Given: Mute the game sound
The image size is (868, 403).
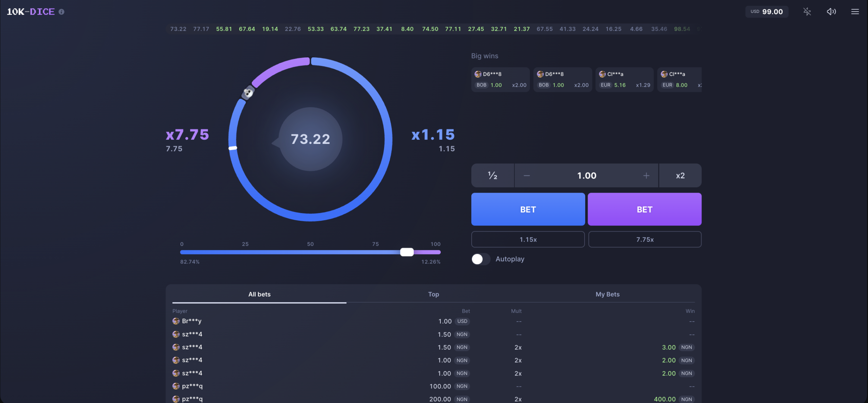Looking at the screenshot, I should point(831,12).
